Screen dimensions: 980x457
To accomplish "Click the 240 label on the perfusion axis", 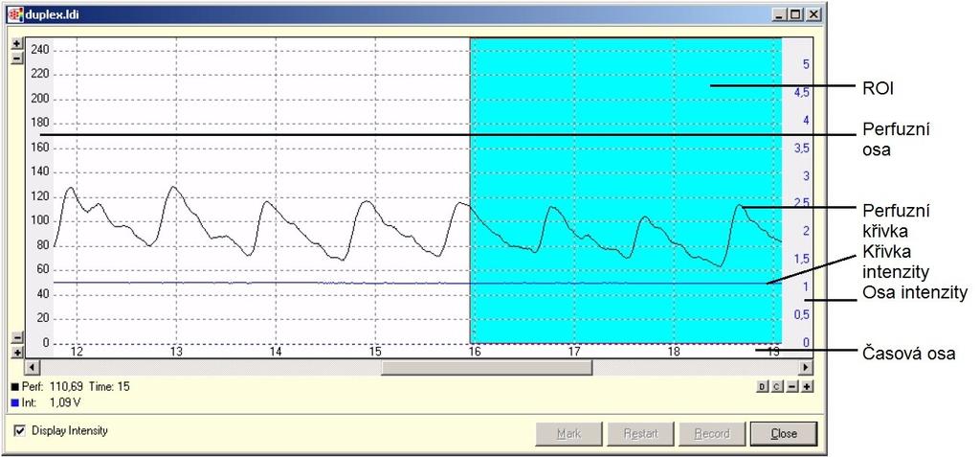I will tap(39, 50).
